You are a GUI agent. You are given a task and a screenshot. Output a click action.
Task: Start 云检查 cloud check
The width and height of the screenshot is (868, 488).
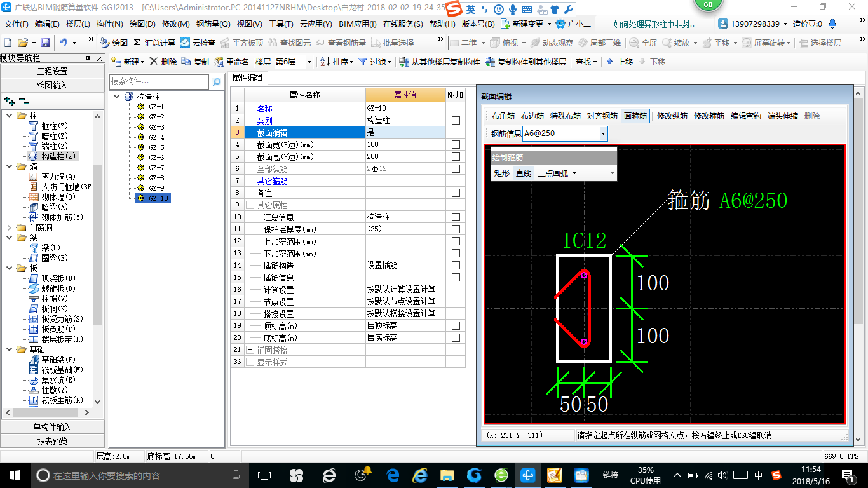coord(198,43)
